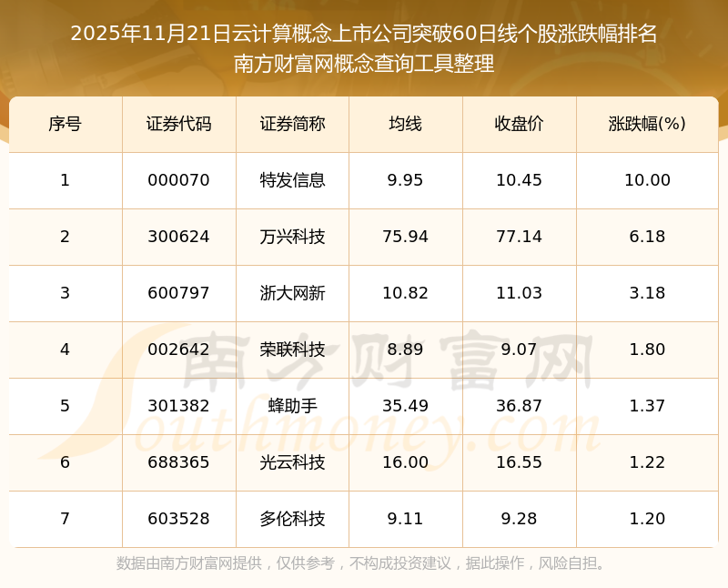Screen dimensions: 728x588
Task: Click row number 2 in 序号 column
Action: pyautogui.click(x=65, y=237)
